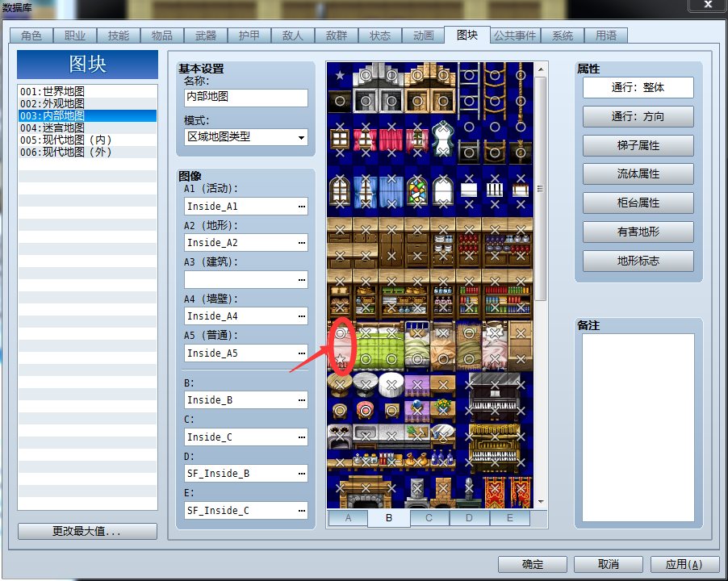Screen dimensions: 728x581
Task: Click the round gray stone table tile
Action: click(366, 385)
